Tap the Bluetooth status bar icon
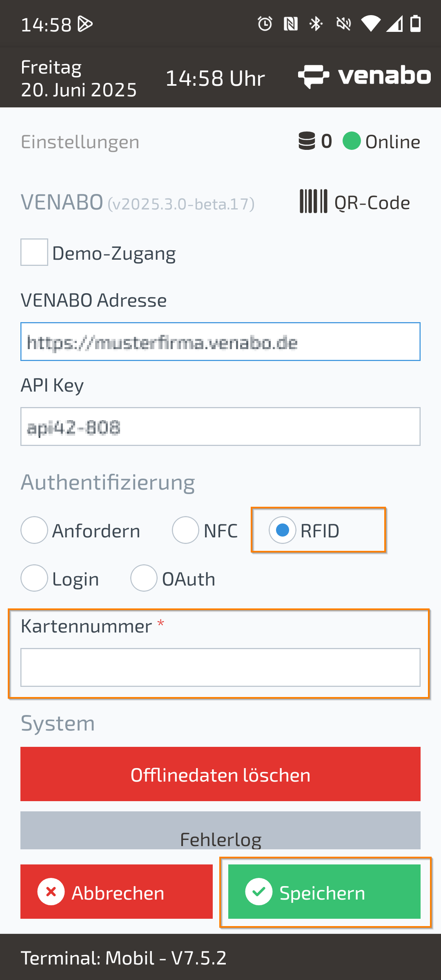441x980 pixels. tap(316, 24)
